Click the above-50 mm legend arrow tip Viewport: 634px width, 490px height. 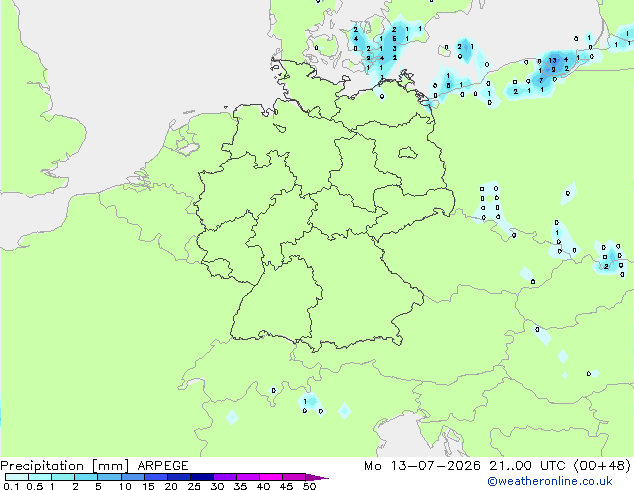coord(317,477)
